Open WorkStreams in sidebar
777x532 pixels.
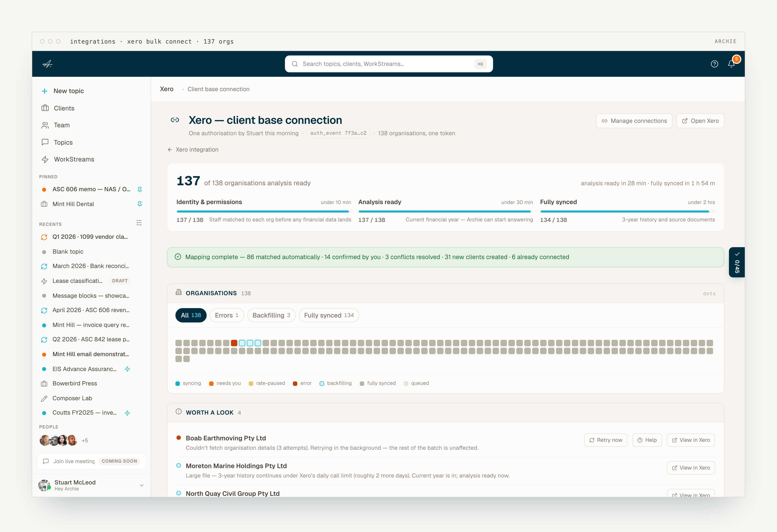(91, 160)
